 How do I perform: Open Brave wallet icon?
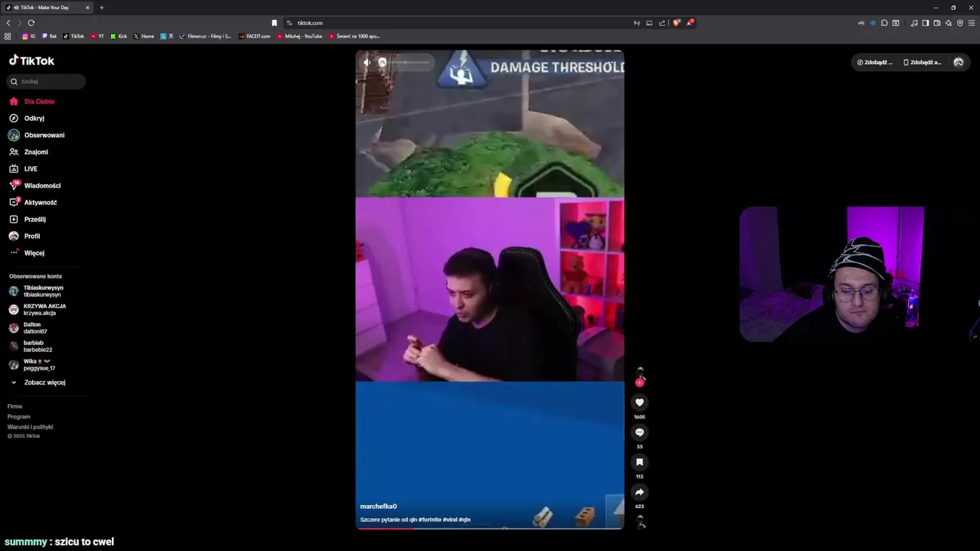[x=936, y=23]
